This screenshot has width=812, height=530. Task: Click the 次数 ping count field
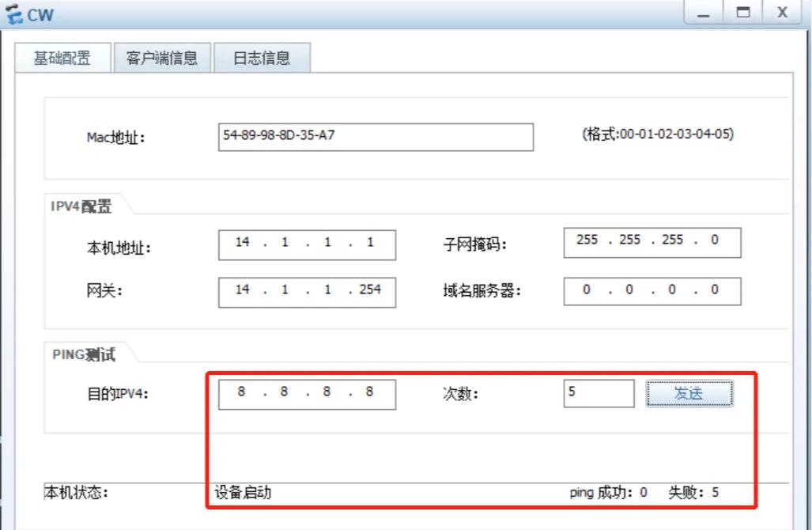pos(599,392)
